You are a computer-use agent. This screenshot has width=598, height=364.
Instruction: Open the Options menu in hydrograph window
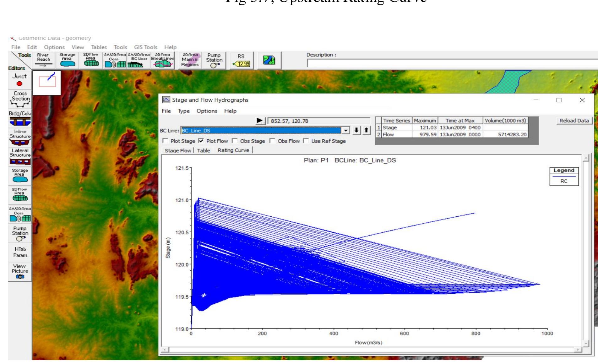[207, 111]
